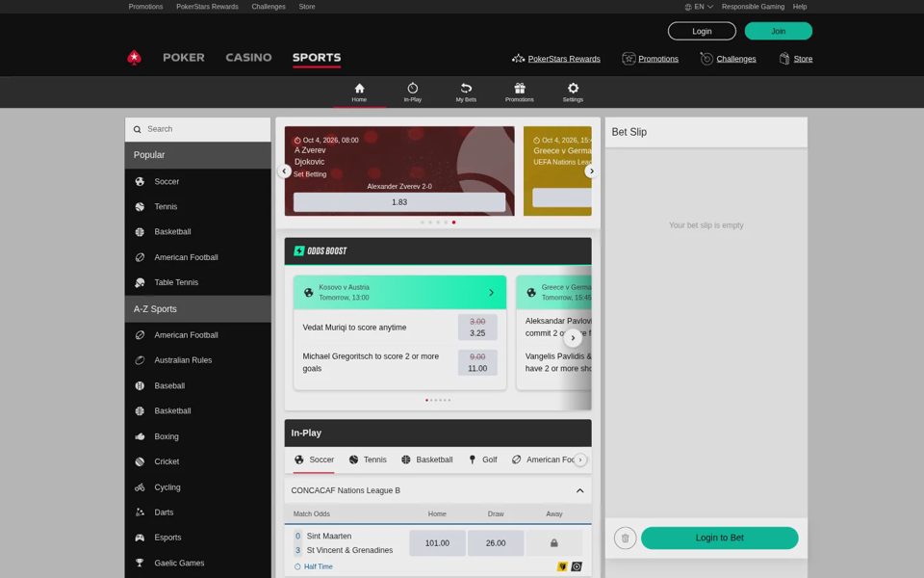Select Soccer tab in In-Play

click(x=314, y=460)
